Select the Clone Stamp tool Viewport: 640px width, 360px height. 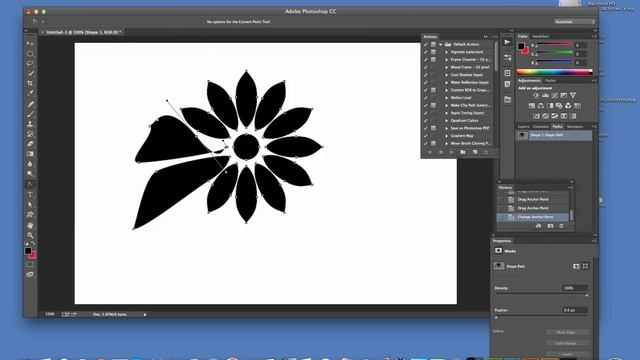[30, 124]
